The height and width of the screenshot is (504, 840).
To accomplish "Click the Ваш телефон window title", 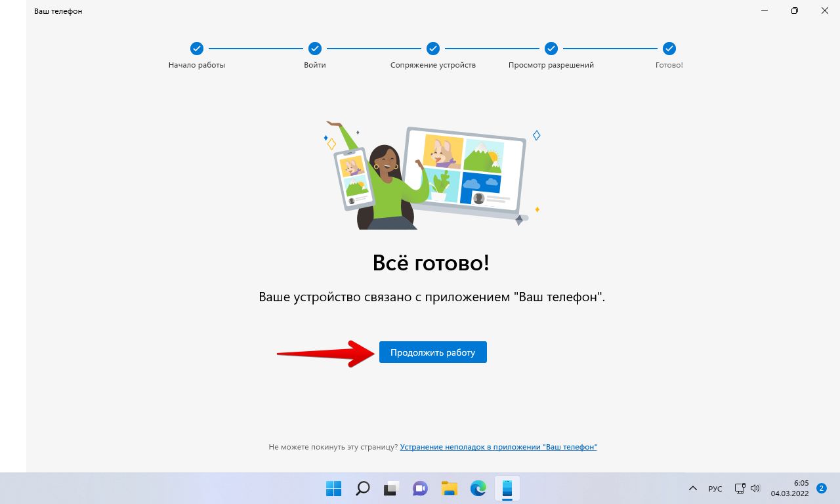I will [58, 11].
